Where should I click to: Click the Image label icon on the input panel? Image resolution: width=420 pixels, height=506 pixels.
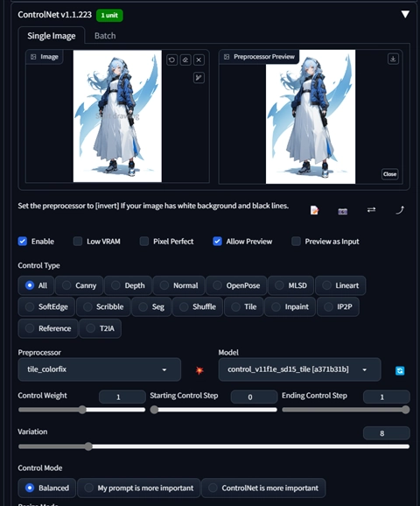[33, 57]
